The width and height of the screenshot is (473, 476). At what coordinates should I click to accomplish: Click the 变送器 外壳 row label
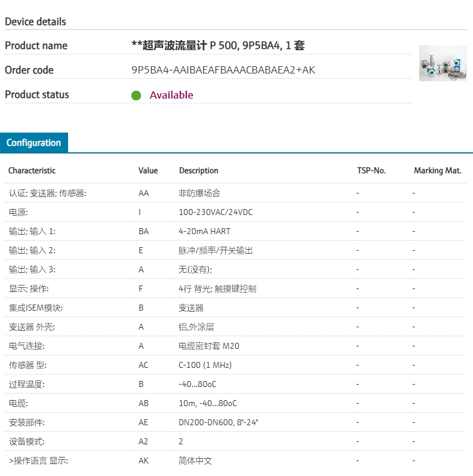coord(32,327)
